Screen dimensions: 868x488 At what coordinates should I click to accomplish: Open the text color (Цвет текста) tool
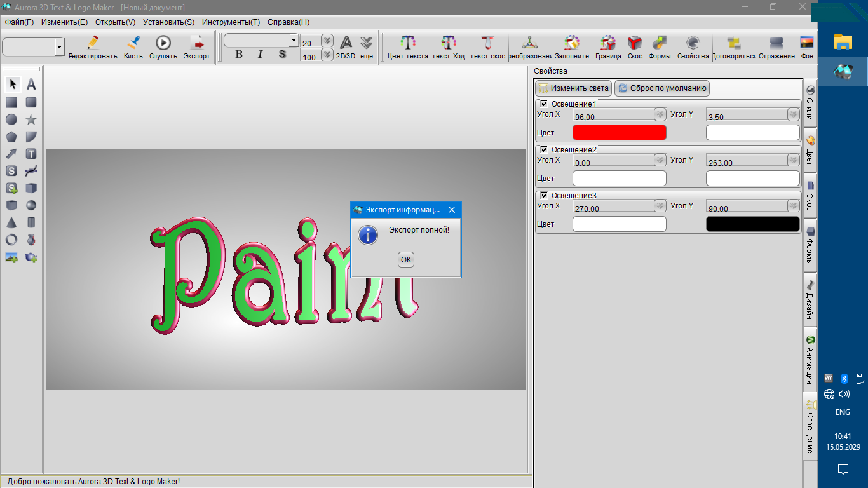point(407,44)
